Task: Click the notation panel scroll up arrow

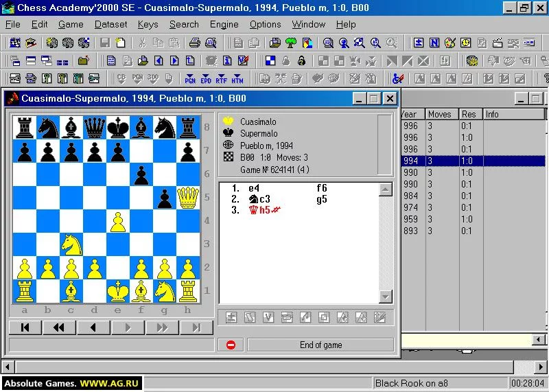Action: tap(386, 189)
